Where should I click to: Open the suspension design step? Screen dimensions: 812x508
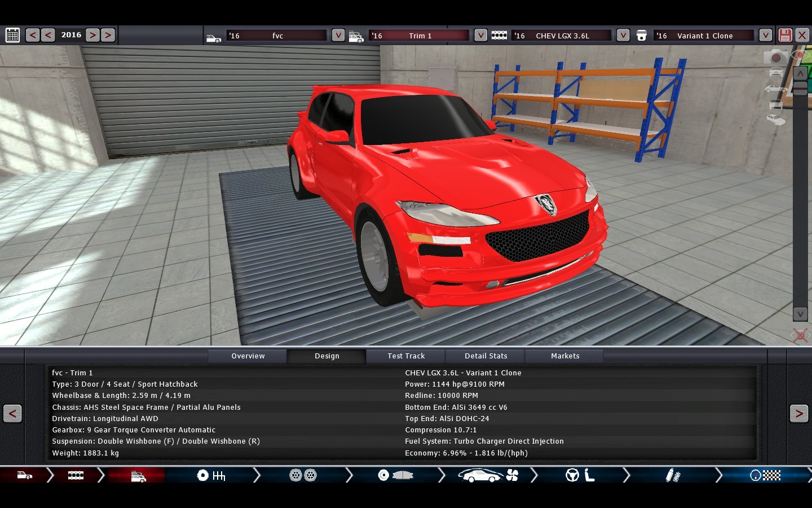click(x=673, y=476)
